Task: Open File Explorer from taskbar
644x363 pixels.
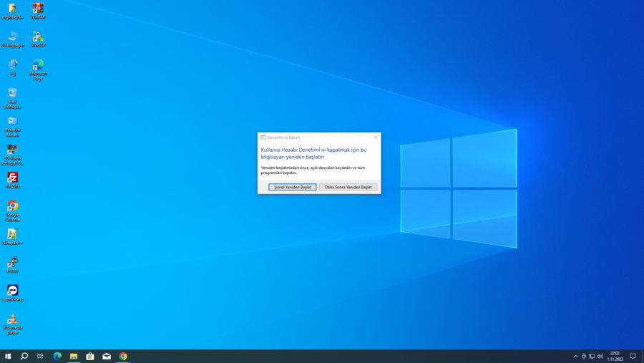Action: coord(74,356)
